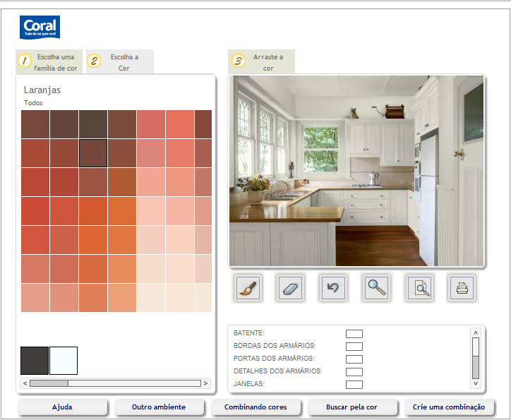511x420 pixels.
Task: Click the up arrow of the surfaces list scrollbar
Action: tap(476, 332)
